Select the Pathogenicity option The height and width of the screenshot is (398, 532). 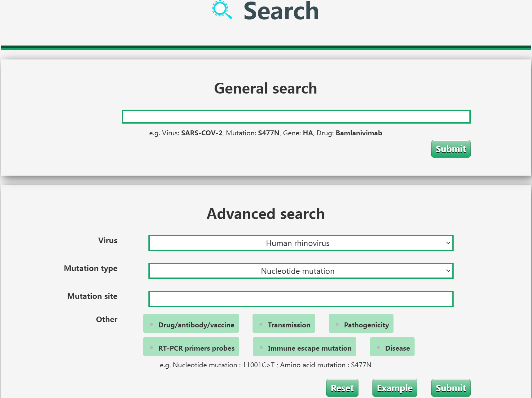point(361,324)
